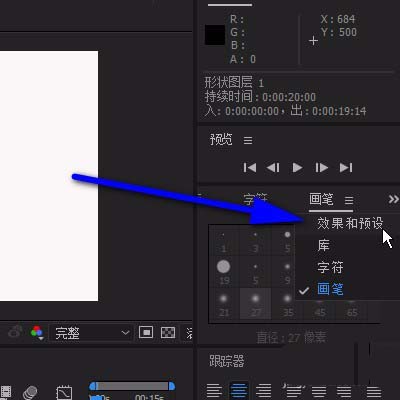The height and width of the screenshot is (400, 400).
Task: Select the highlighted center text alignment icon
Action: tap(239, 390)
